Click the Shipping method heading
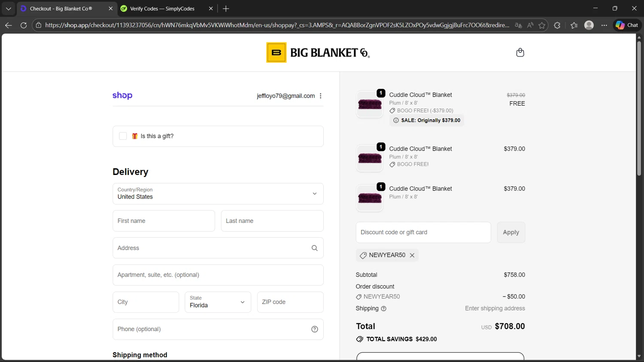The height and width of the screenshot is (362, 644). [140, 355]
